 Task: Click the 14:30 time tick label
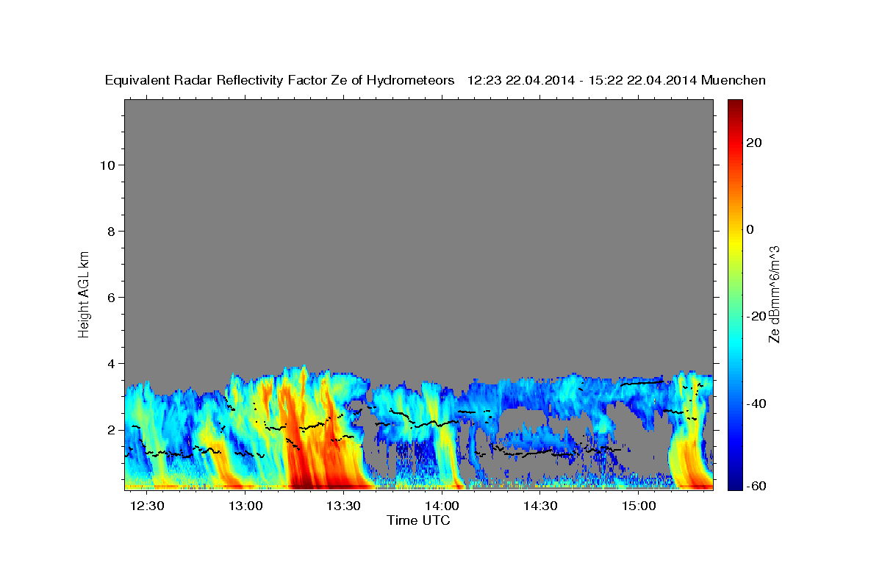(541, 506)
